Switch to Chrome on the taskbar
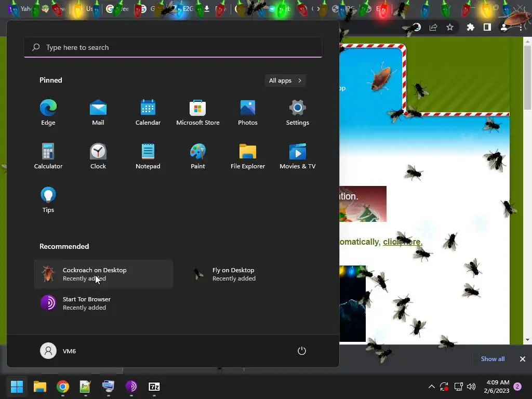 click(x=63, y=387)
